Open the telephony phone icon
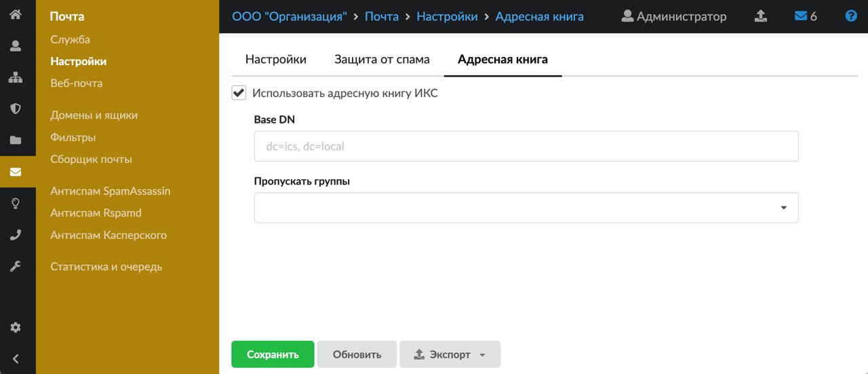The height and width of the screenshot is (374, 868). coord(15,235)
